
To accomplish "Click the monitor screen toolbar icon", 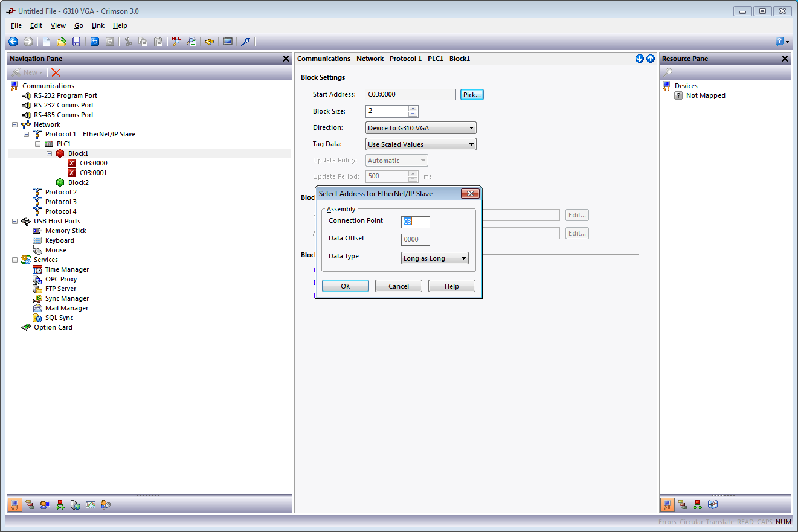I will [x=228, y=42].
